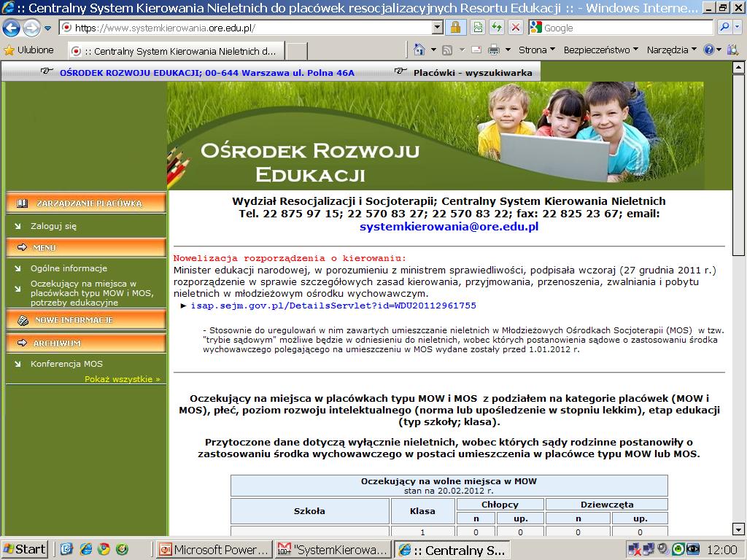Viewport: 747px width, 560px height.
Task: Open search provider options dropdown
Action: (738, 28)
